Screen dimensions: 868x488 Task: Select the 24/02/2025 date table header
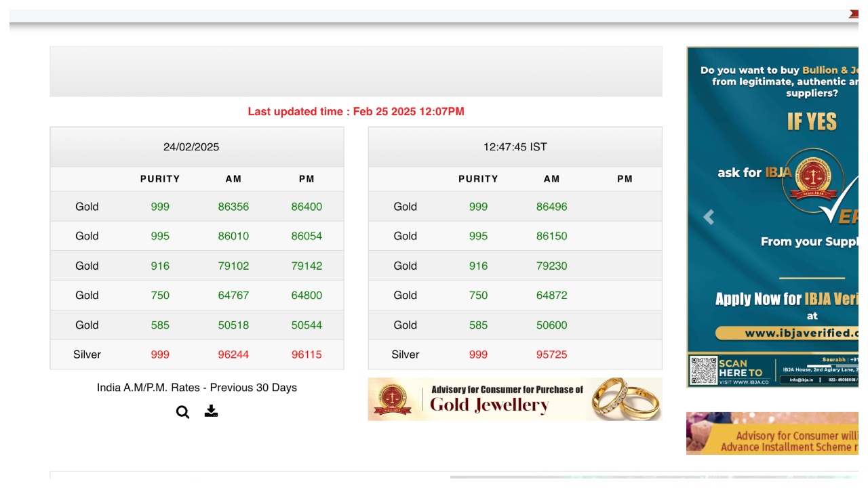(x=191, y=147)
